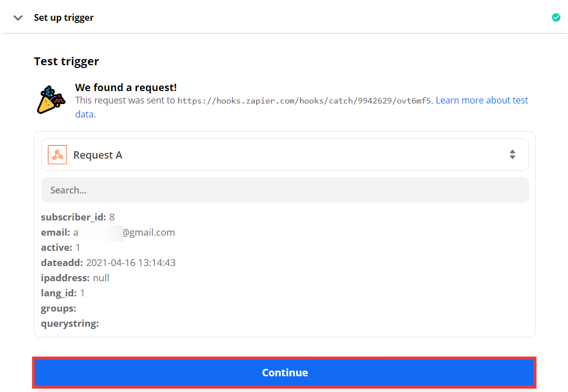Focus the Search field for request data
The image size is (568, 392).
(285, 190)
